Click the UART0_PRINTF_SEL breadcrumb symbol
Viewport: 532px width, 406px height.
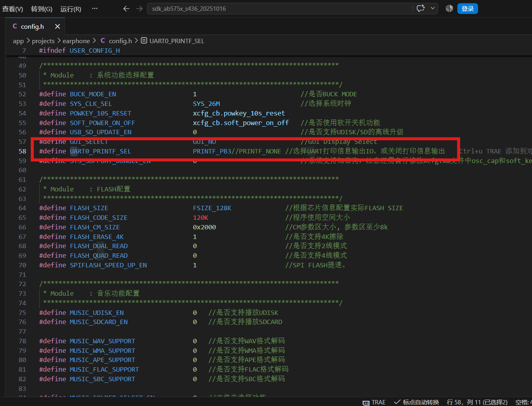177,41
